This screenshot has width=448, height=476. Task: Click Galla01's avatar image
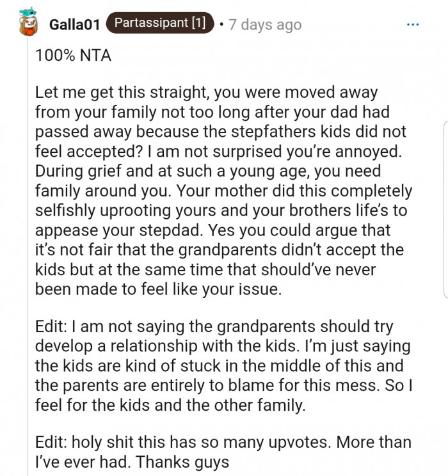[26, 23]
